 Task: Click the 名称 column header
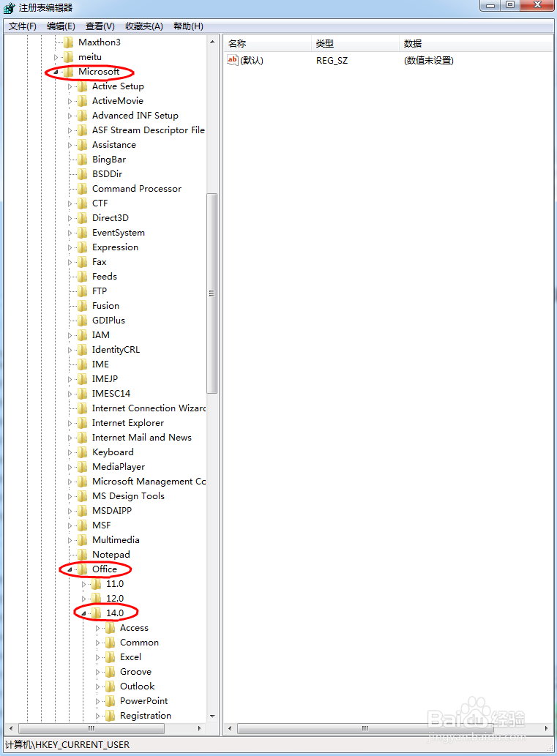tap(268, 43)
